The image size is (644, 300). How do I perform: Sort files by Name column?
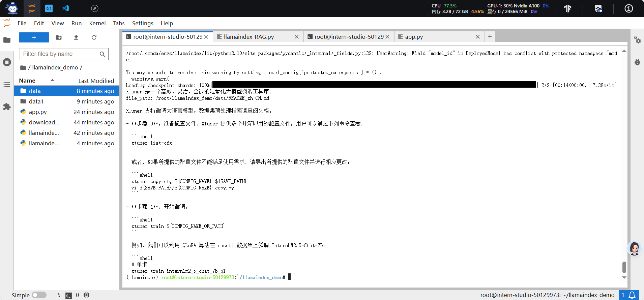point(27,81)
